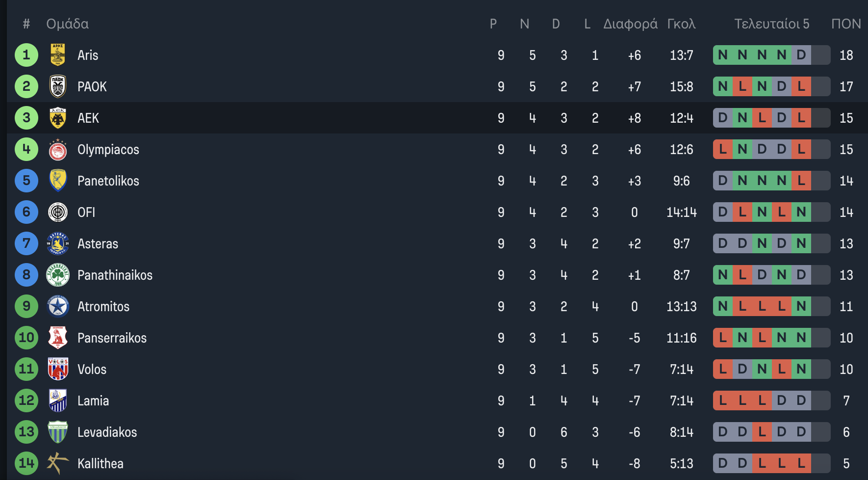Image resolution: width=868 pixels, height=480 pixels.
Task: Open the Panetolikos team link
Action: pos(108,181)
